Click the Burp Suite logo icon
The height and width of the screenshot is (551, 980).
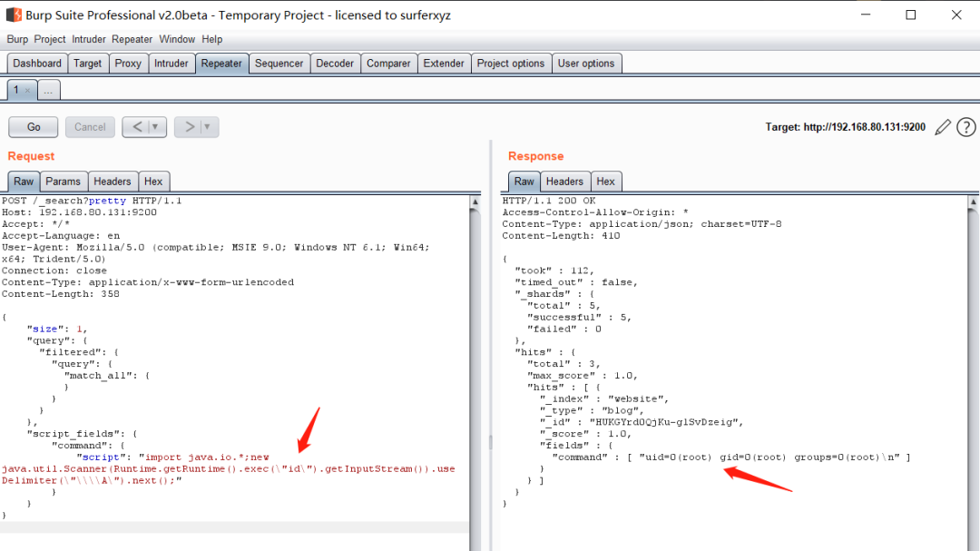click(x=13, y=15)
